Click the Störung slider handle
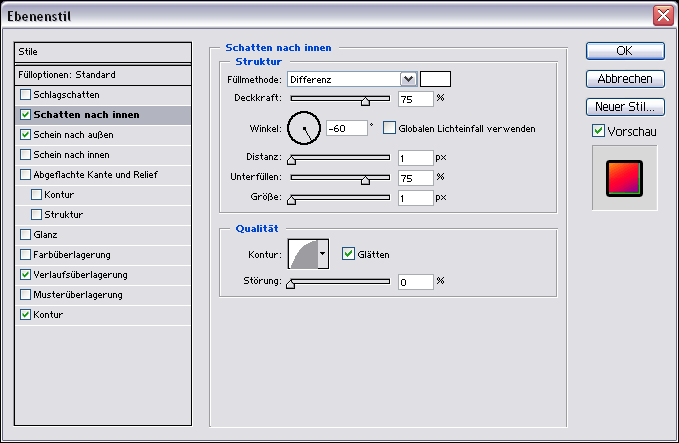 tap(291, 284)
